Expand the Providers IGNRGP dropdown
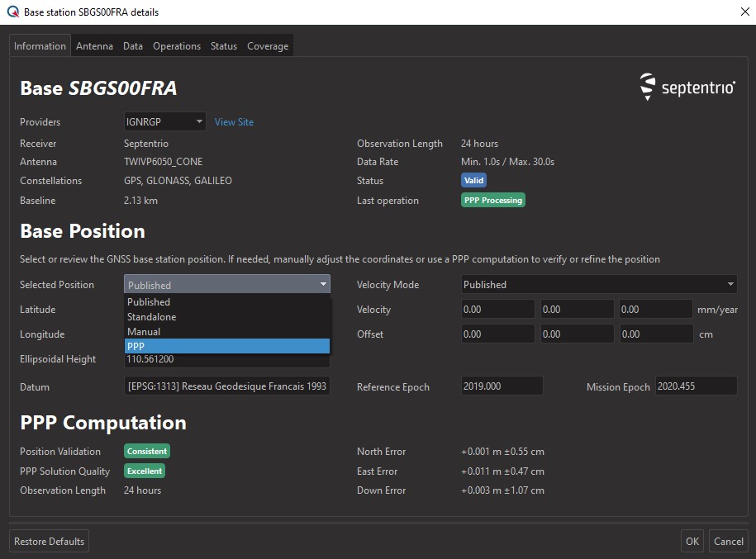This screenshot has height=559, width=756. [x=165, y=122]
